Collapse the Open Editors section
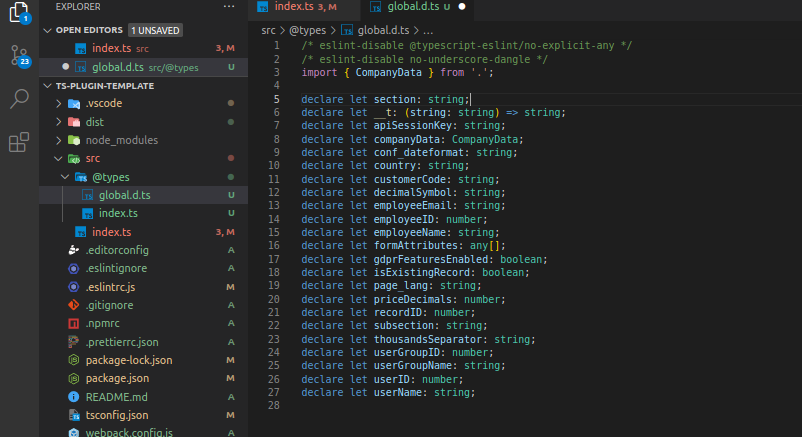This screenshot has width=802, height=437. click(x=48, y=30)
